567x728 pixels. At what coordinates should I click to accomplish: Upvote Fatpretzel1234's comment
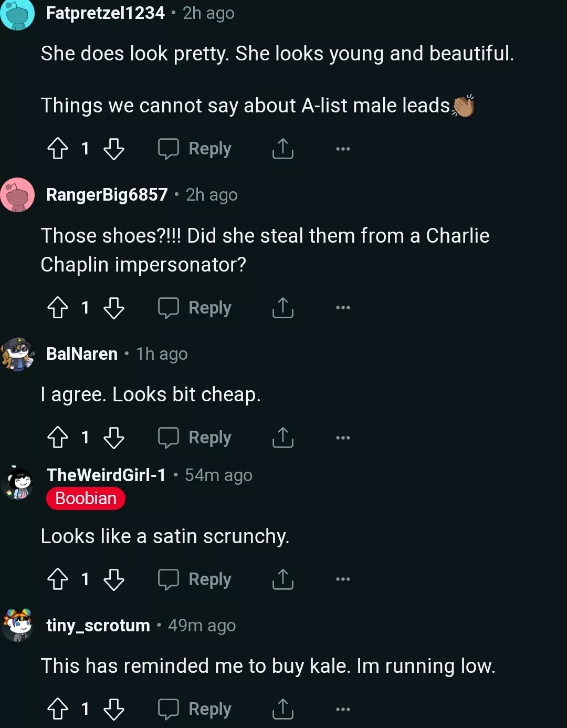[x=57, y=149]
